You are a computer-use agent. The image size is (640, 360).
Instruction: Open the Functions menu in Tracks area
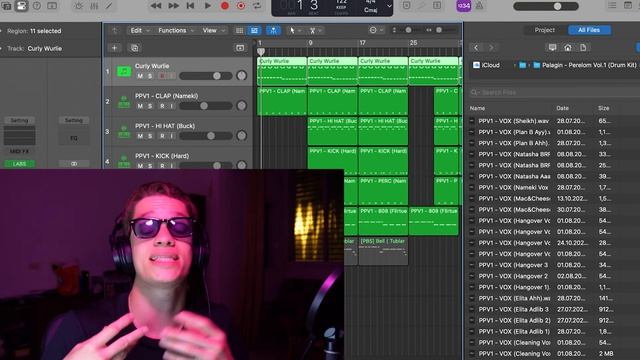point(176,31)
